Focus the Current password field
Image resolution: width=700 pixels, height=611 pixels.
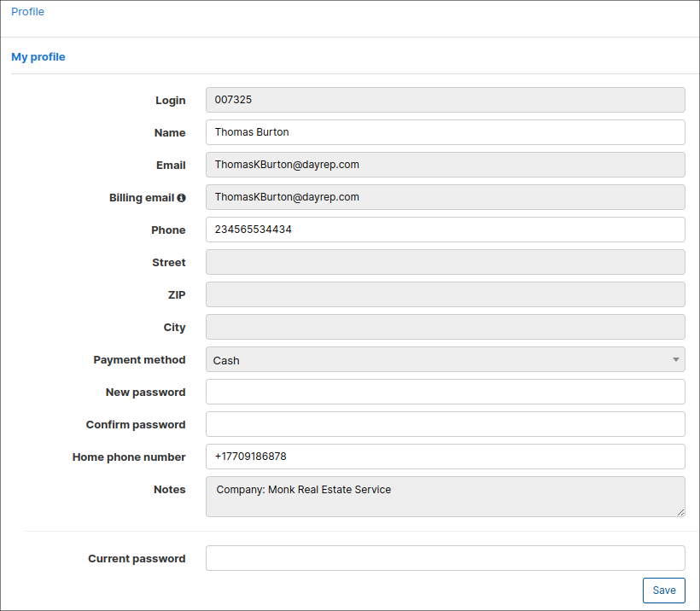444,558
